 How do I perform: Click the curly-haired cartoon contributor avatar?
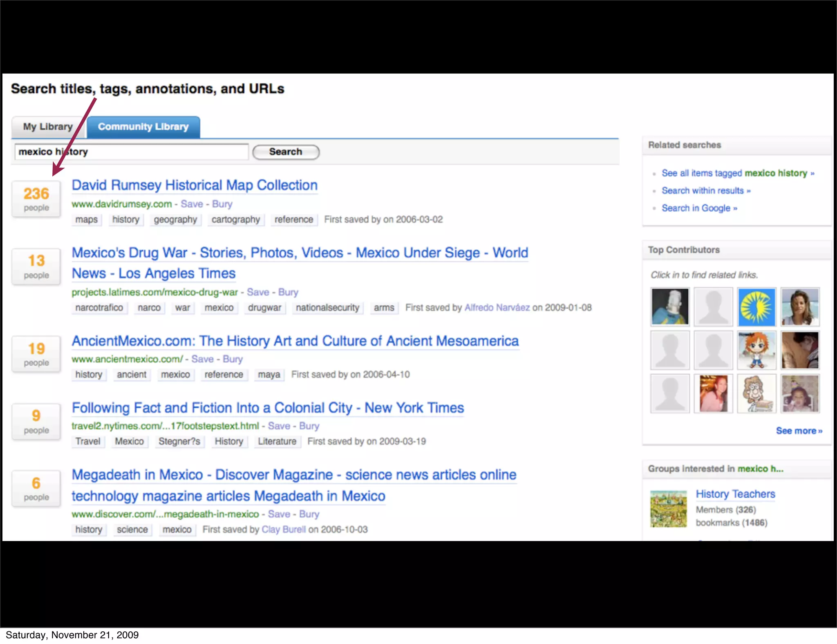(x=756, y=394)
